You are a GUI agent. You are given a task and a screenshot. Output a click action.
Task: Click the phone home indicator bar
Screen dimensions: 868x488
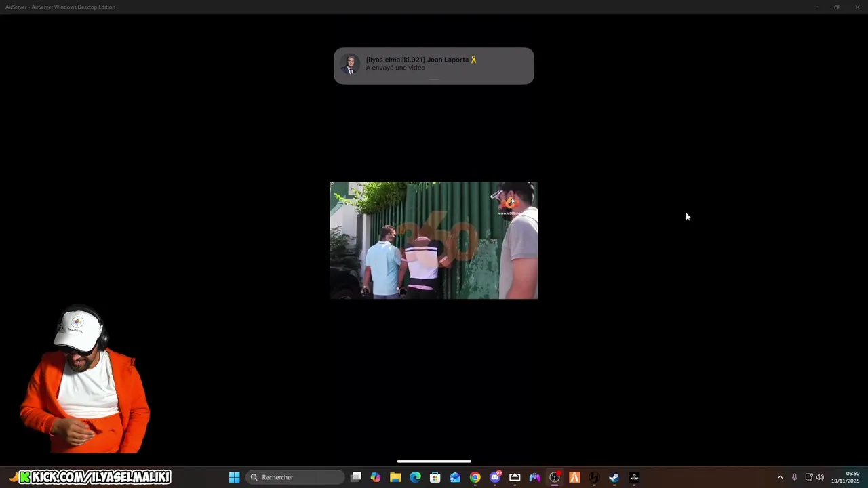(x=434, y=462)
